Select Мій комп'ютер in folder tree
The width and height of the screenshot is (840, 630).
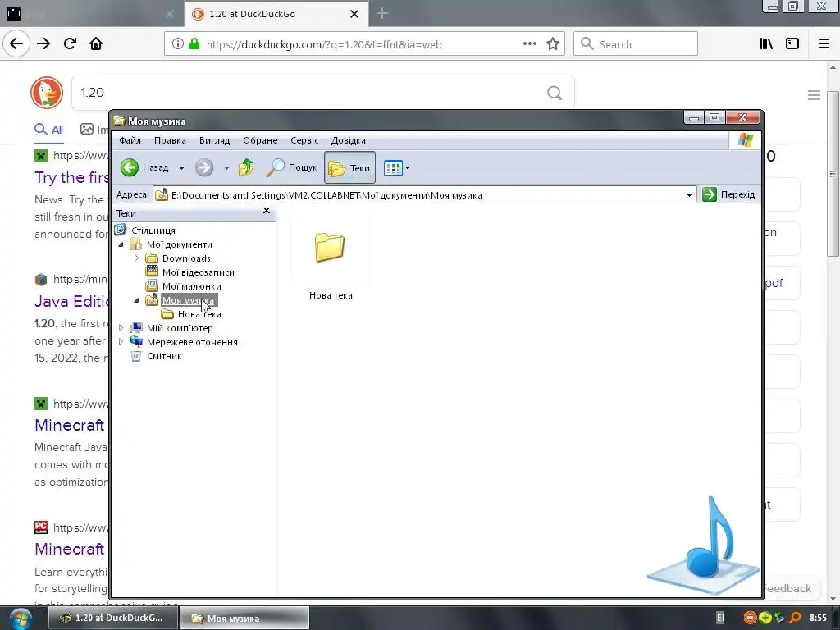[180, 328]
